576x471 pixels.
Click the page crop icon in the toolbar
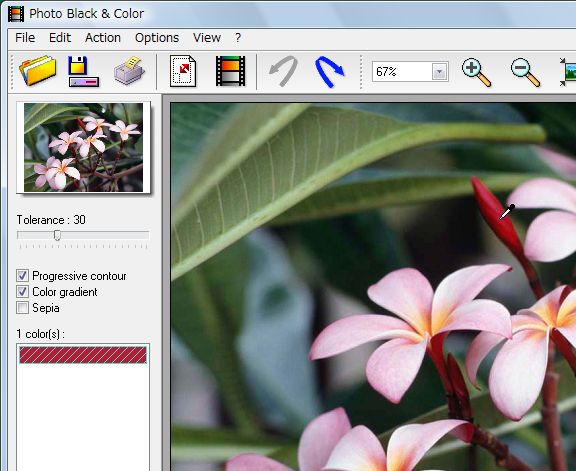183,71
